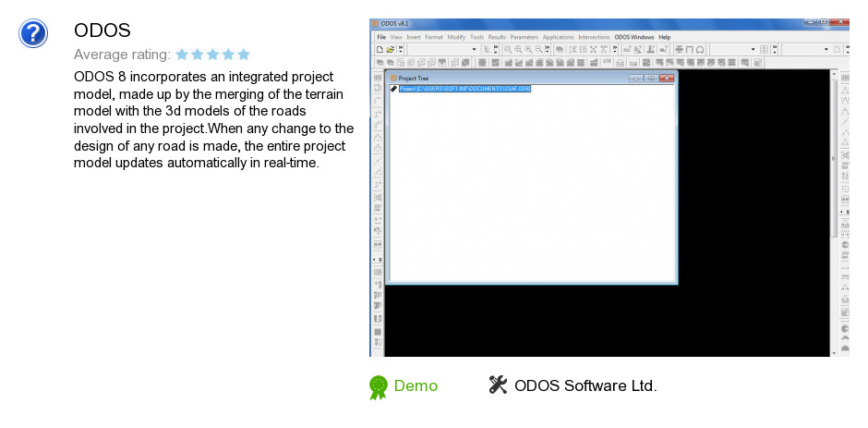
Task: Open the Parameters menu
Action: click(x=524, y=37)
